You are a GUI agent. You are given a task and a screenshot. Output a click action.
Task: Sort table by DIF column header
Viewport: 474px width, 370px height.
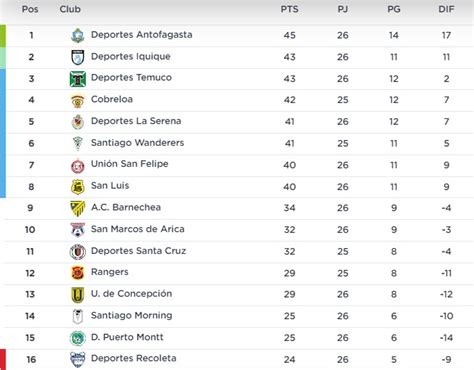click(x=446, y=9)
